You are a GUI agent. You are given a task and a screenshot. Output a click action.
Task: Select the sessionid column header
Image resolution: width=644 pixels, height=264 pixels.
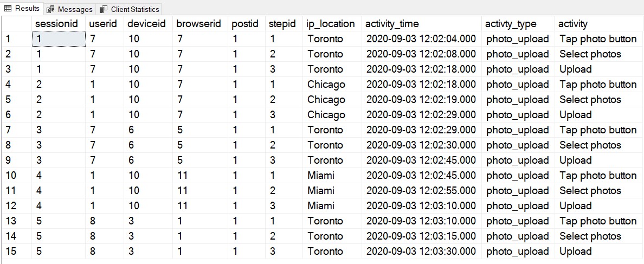tap(56, 24)
